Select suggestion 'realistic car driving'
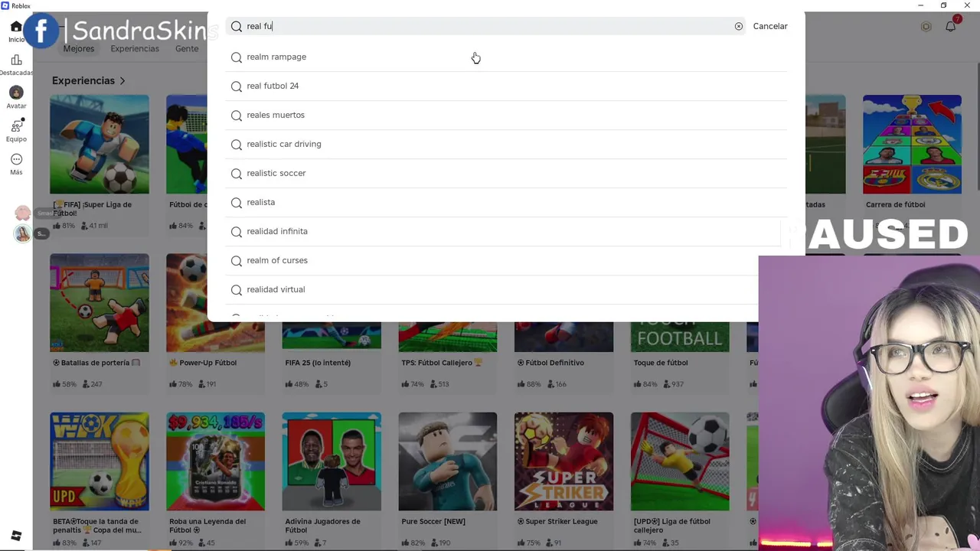This screenshot has height=551, width=980. click(505, 144)
